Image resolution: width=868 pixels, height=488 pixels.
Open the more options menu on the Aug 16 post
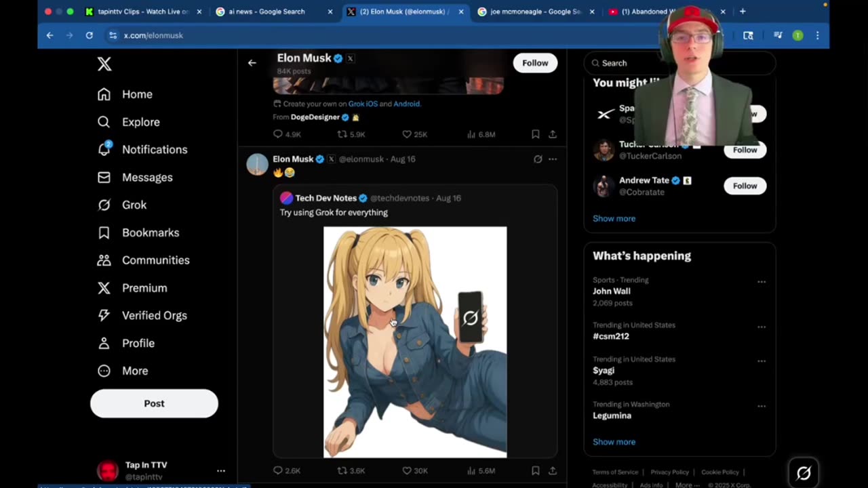553,159
